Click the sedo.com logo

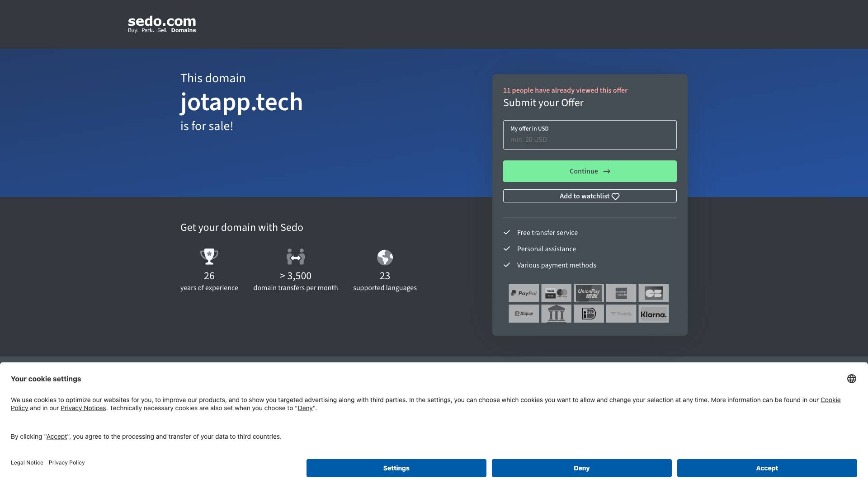tap(162, 24)
